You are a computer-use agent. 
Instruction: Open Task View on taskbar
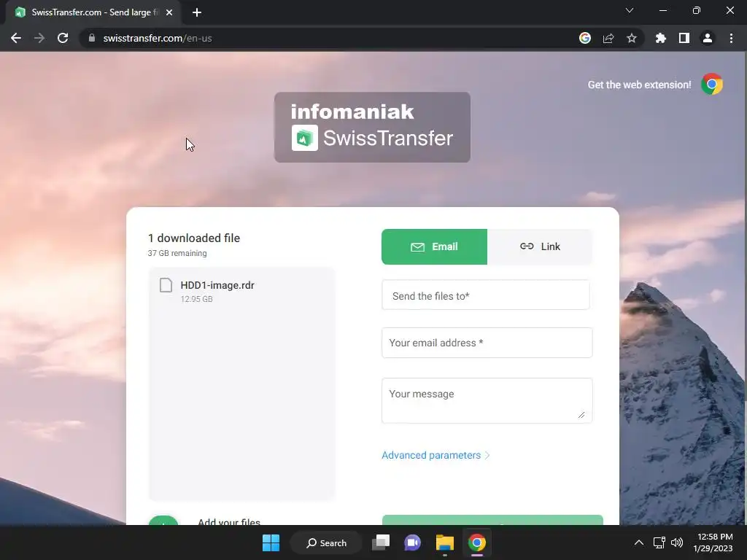tap(381, 542)
